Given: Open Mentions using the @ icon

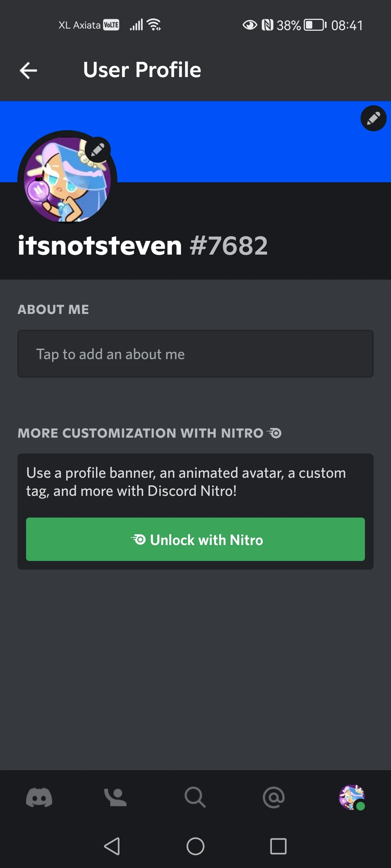Looking at the screenshot, I should [x=274, y=797].
